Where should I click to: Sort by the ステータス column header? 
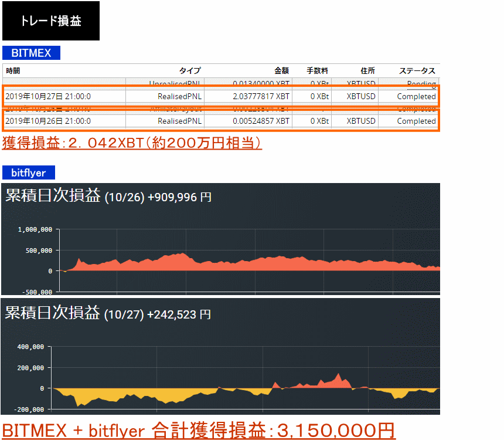[x=417, y=70]
